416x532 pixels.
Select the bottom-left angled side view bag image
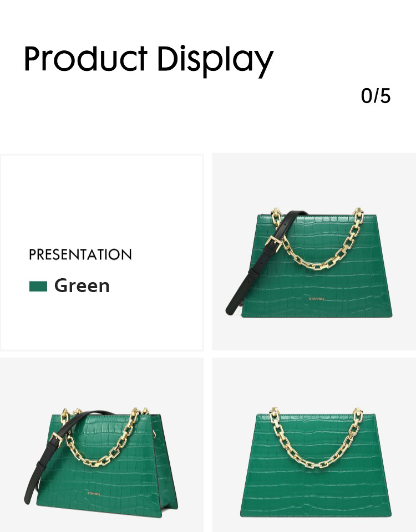(102, 445)
